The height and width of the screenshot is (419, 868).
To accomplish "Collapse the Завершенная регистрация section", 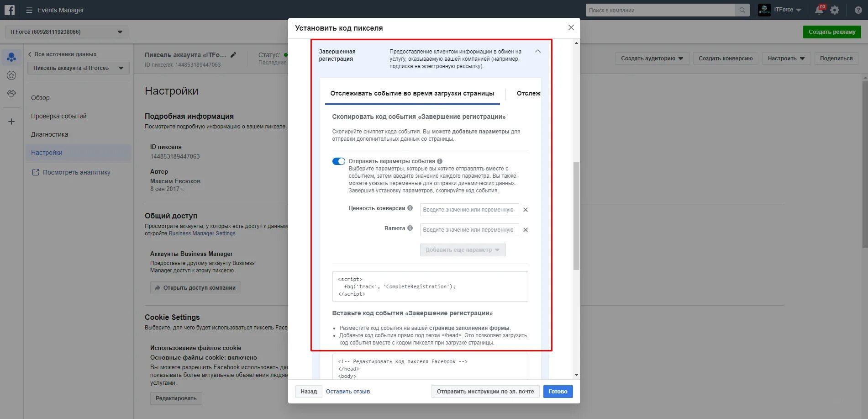I will point(538,51).
